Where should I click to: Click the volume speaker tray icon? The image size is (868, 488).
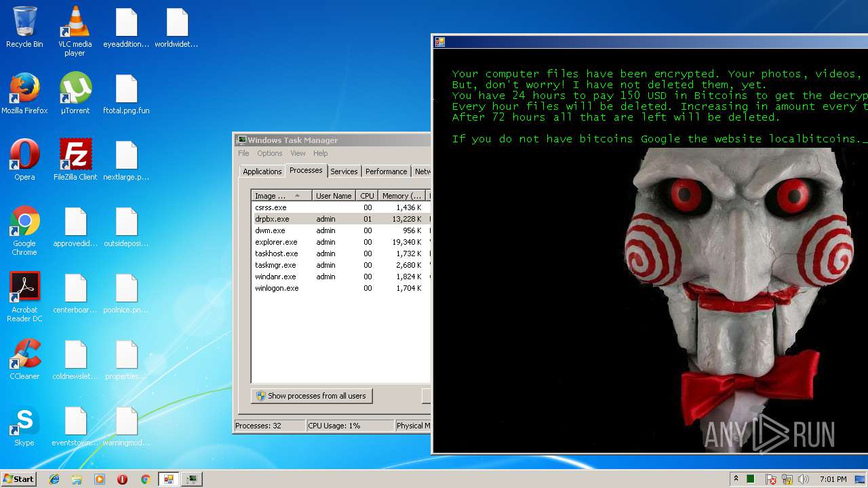[804, 479]
